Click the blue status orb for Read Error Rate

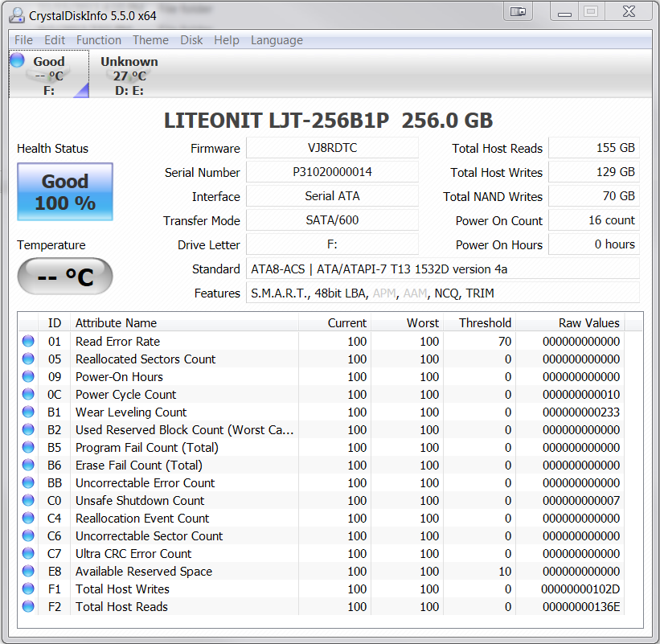[x=28, y=341]
